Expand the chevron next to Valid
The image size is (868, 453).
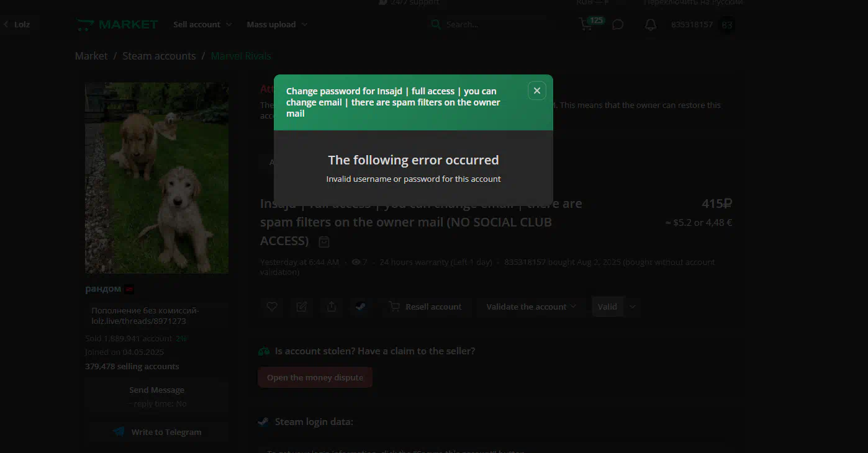pyautogui.click(x=632, y=307)
